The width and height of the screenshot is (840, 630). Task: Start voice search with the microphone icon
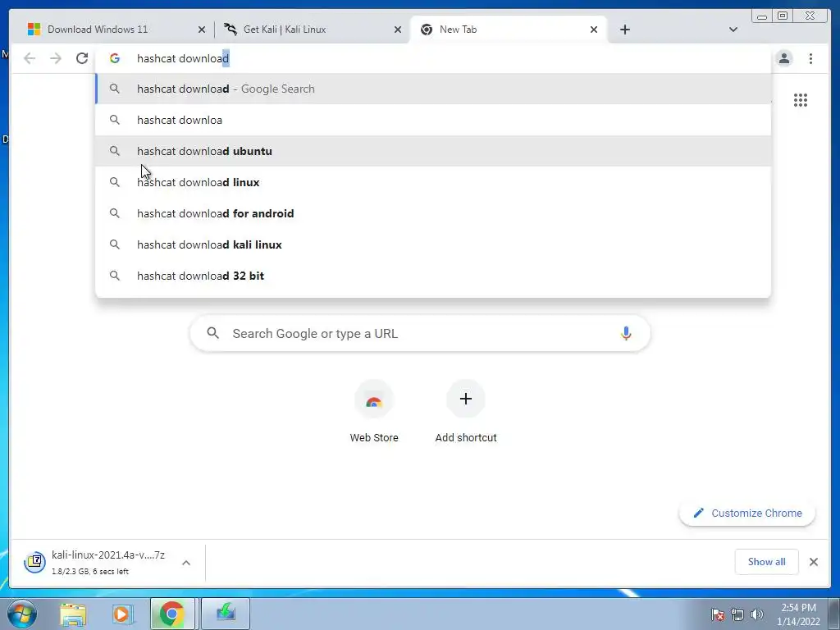[626, 333]
